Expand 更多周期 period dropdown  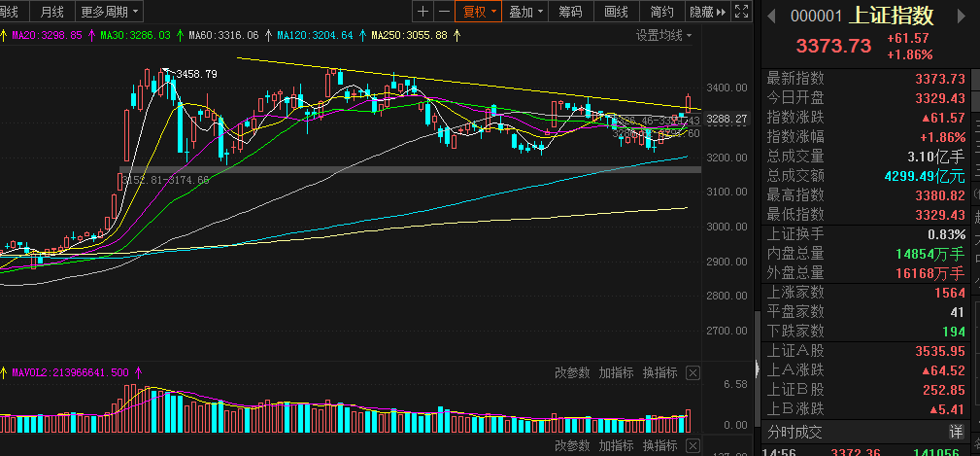(x=110, y=12)
